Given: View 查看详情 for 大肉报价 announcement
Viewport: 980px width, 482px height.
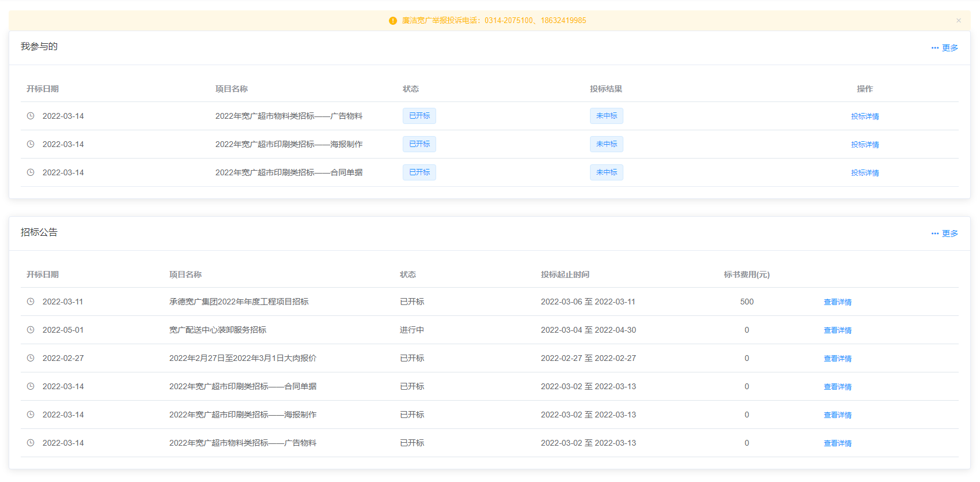Looking at the screenshot, I should (x=838, y=359).
